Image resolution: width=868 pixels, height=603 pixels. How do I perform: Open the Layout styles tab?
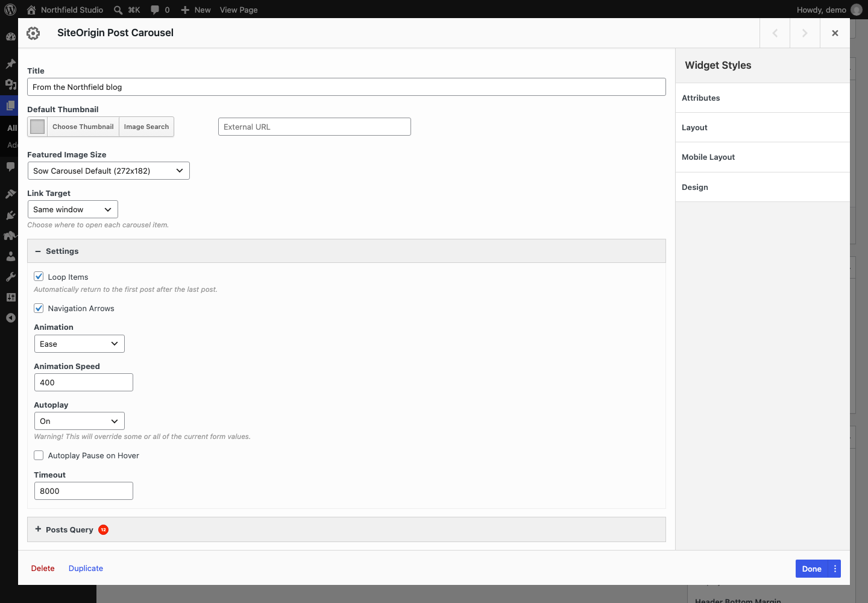coord(763,127)
